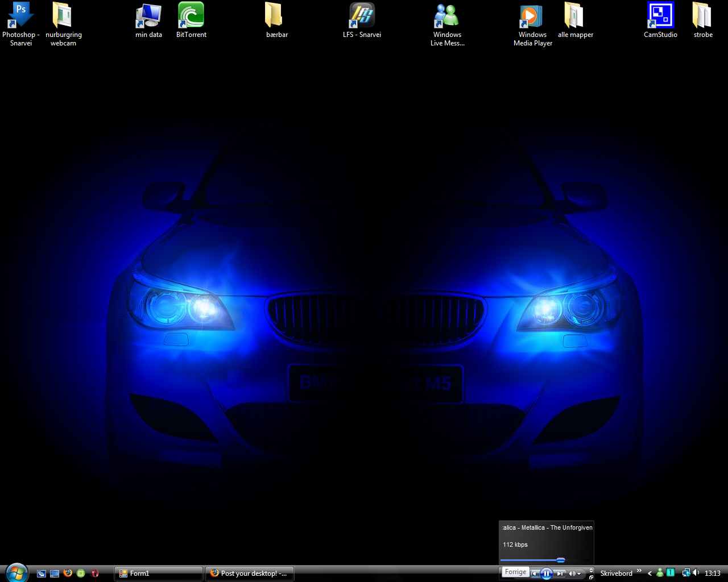Click the media toolbar up/down stepper arrows

click(x=591, y=570)
